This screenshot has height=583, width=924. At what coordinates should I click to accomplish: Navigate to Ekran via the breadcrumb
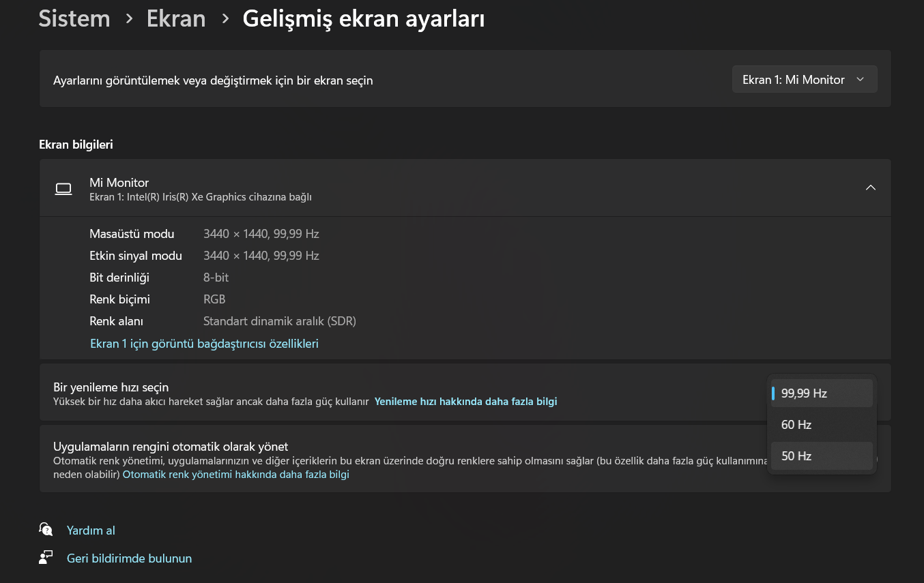tap(175, 18)
